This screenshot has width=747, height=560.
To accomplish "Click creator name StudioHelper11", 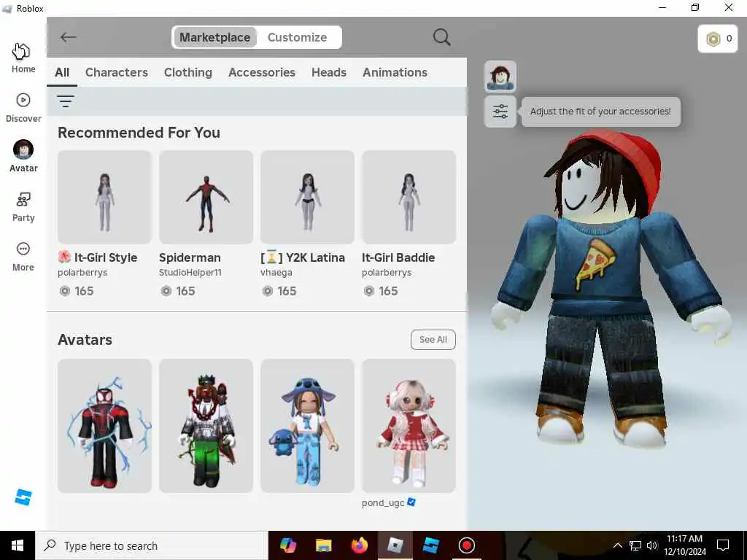I will pos(190,273).
